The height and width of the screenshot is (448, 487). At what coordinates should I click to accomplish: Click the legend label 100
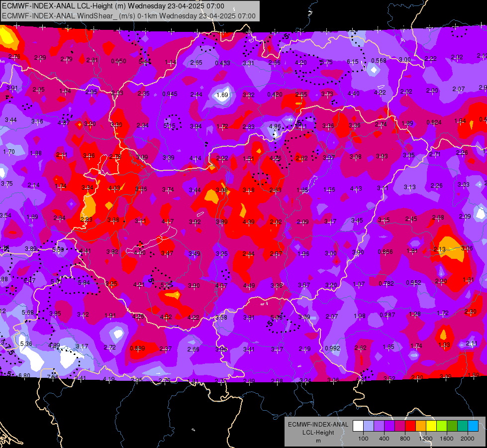pos(363,439)
